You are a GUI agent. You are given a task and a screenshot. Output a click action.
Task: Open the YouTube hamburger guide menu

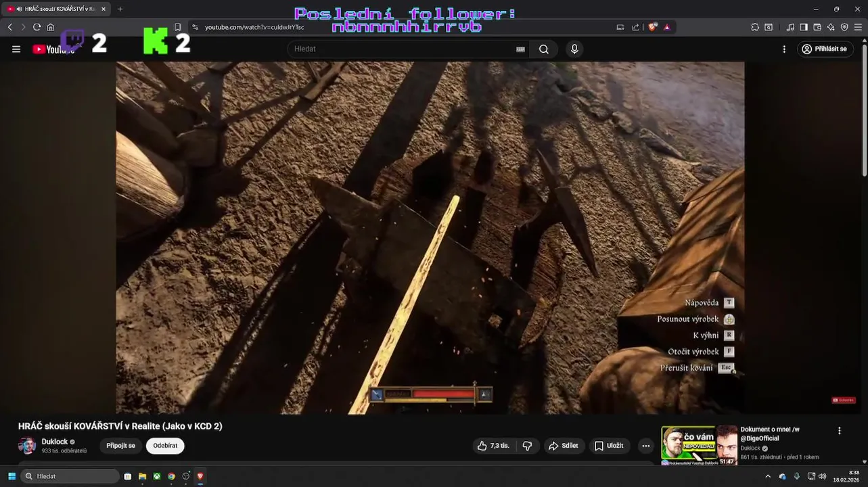tap(16, 49)
